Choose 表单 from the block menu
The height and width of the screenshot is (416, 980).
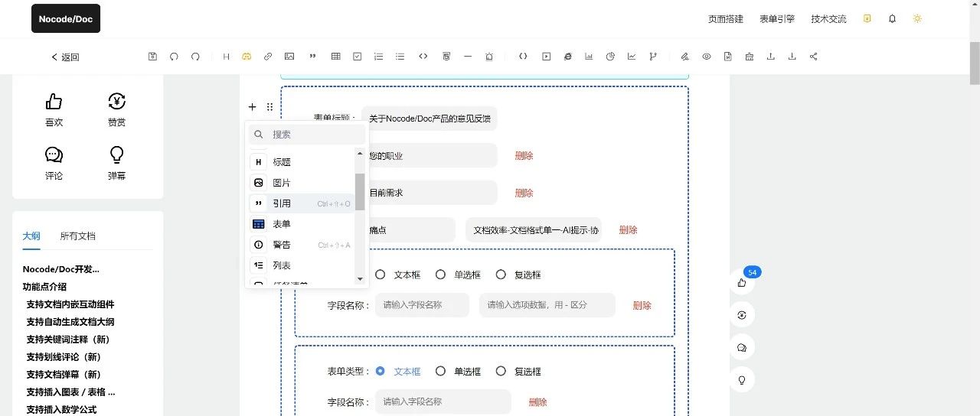click(301, 224)
